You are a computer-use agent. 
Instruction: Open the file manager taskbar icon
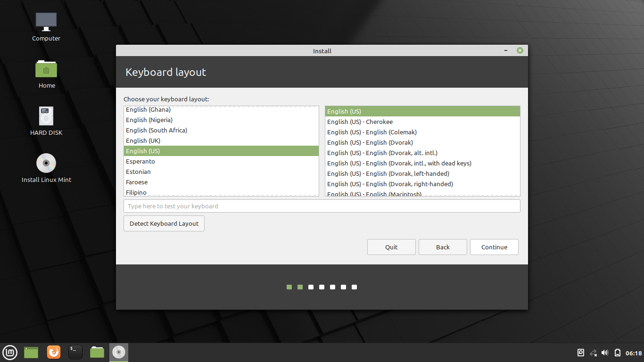[97, 352]
